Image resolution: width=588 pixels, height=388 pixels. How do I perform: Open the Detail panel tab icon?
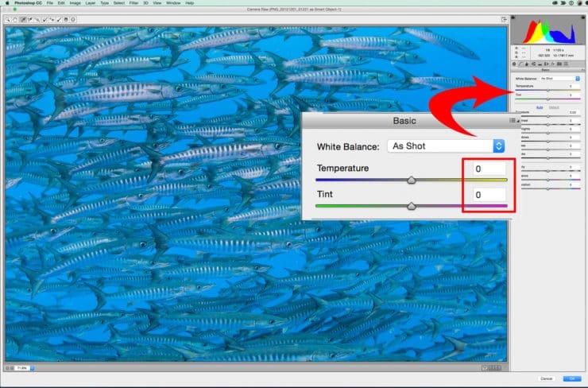click(x=527, y=64)
